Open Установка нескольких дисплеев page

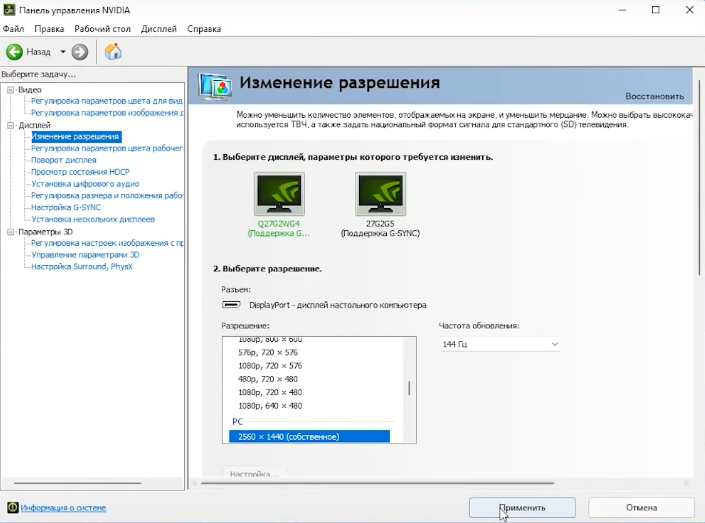click(93, 219)
